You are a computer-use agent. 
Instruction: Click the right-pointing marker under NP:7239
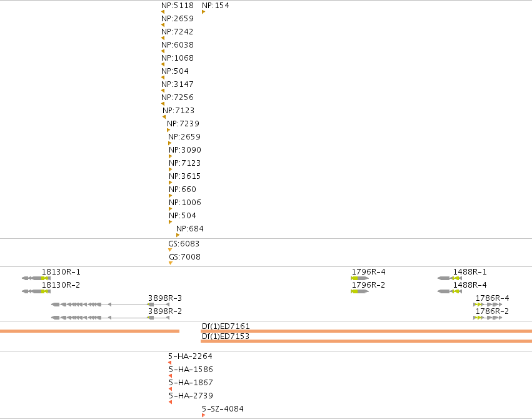coord(169,130)
